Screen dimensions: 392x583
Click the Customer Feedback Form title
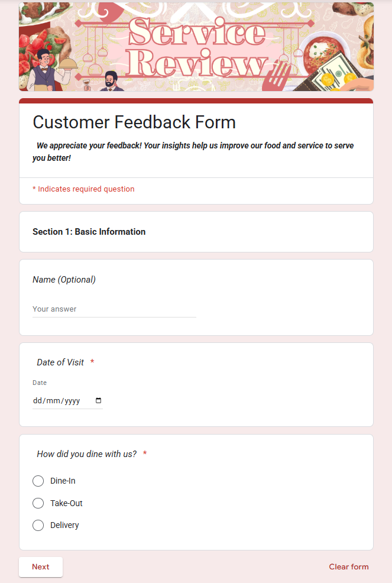134,122
